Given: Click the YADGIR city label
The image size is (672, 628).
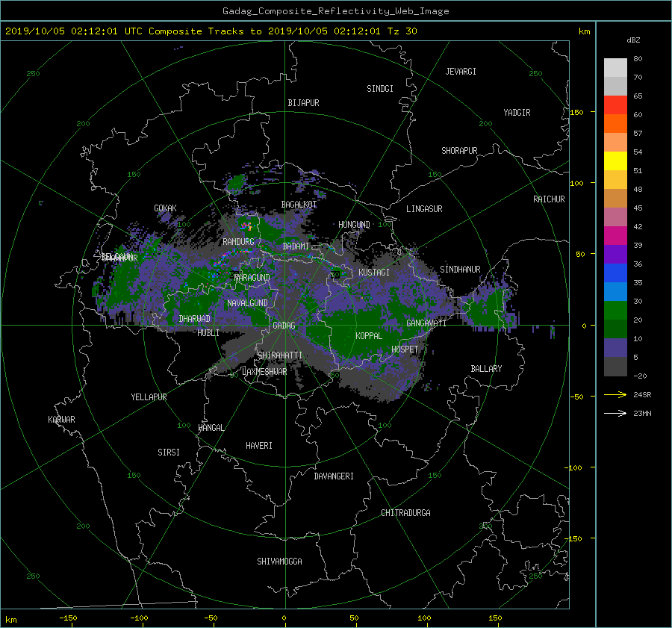Looking at the screenshot, I should pyautogui.click(x=517, y=113).
